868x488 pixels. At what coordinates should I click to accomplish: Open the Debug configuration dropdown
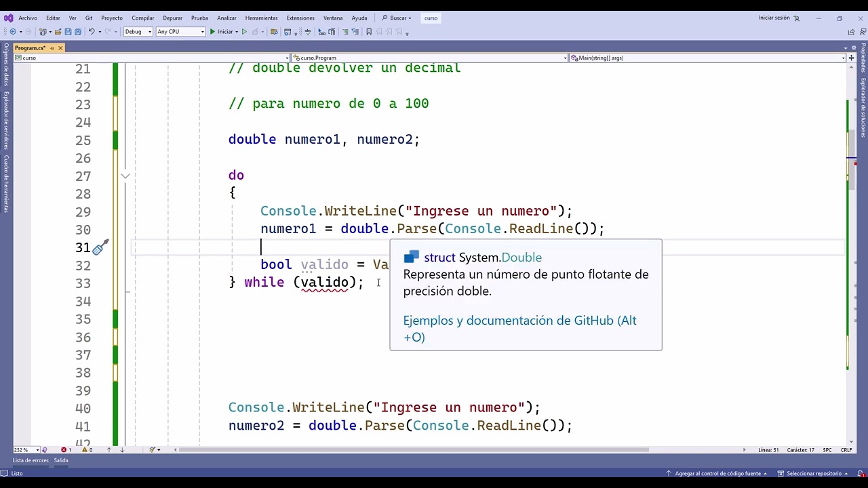pyautogui.click(x=138, y=32)
